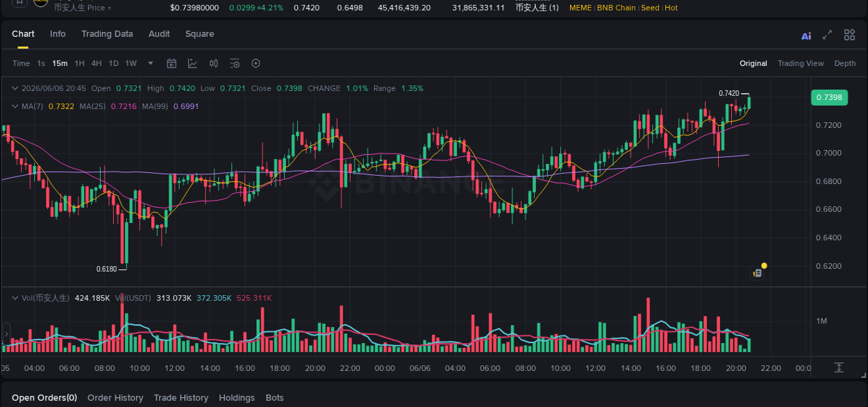Open the Holdings tab
The height and width of the screenshot is (407, 868).
tap(237, 398)
